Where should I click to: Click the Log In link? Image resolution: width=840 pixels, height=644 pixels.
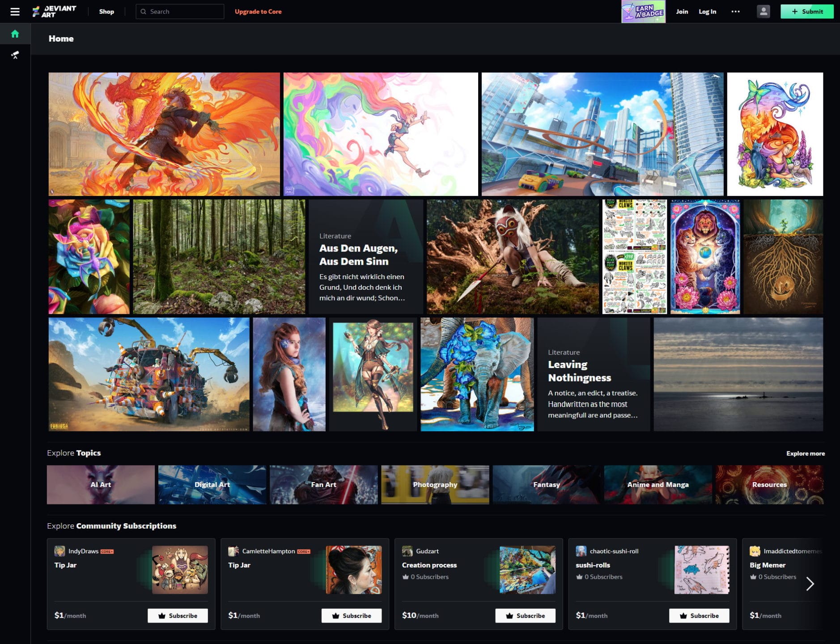click(707, 12)
